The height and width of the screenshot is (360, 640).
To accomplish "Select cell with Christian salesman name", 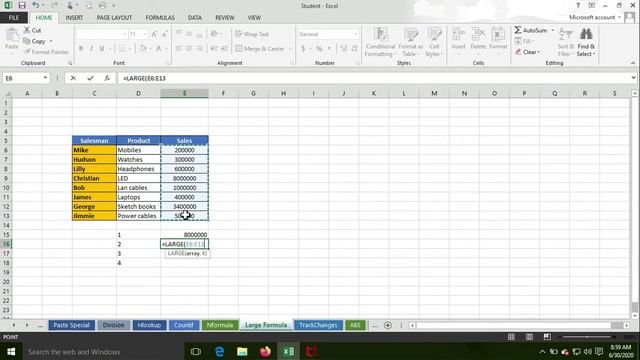I will pyautogui.click(x=94, y=178).
